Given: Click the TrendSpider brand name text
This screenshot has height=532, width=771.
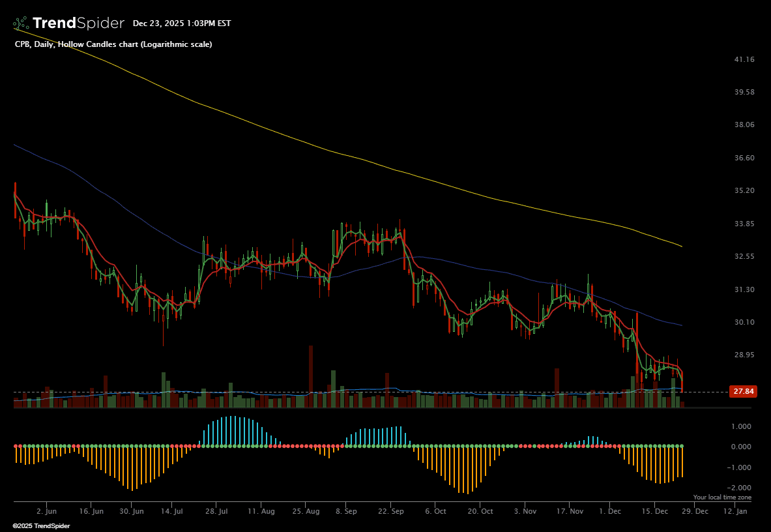Looking at the screenshot, I should tap(78, 23).
